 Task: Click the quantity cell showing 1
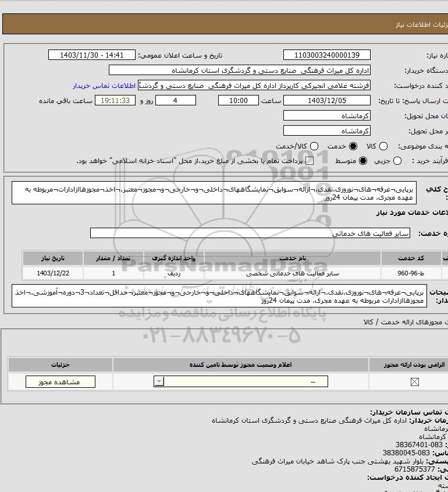click(113, 273)
